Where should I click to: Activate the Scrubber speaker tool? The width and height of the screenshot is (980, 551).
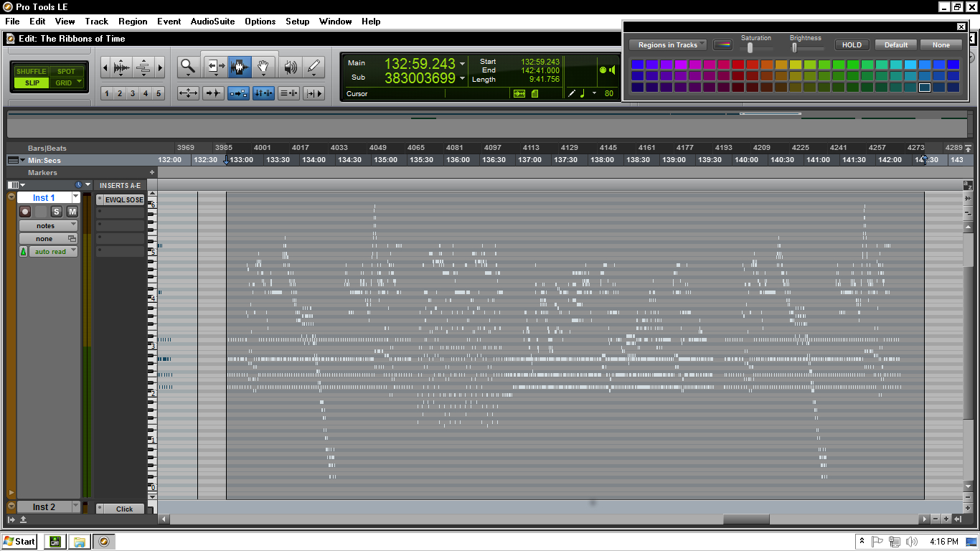290,67
